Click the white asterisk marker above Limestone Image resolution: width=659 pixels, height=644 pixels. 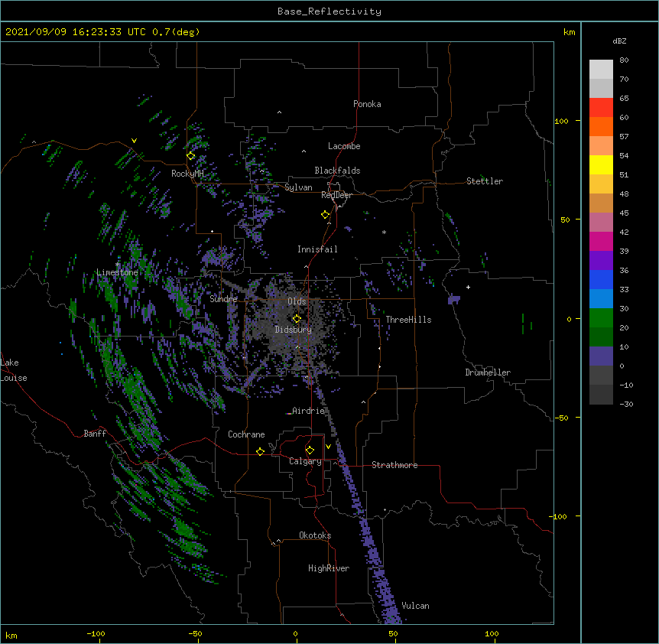(118, 265)
